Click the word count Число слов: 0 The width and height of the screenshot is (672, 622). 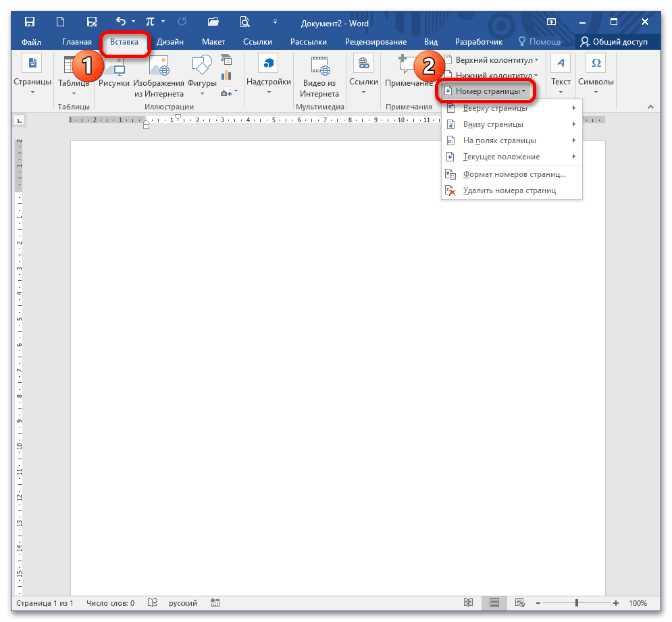[111, 603]
